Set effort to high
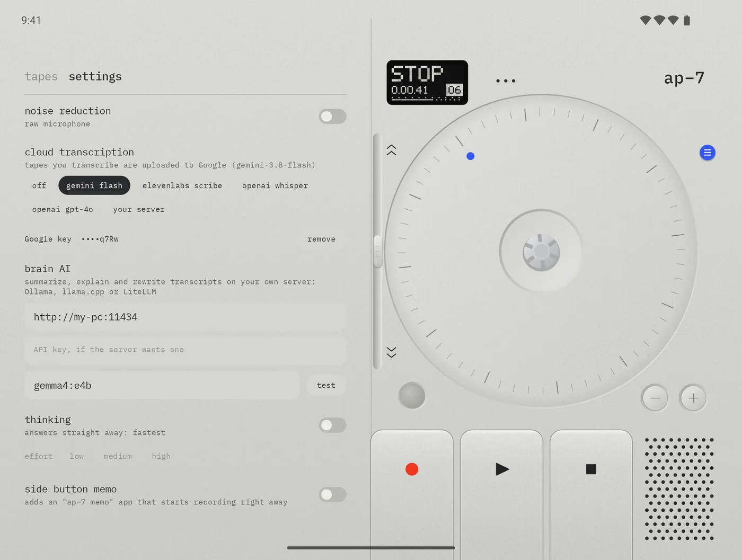The image size is (742, 560). tap(161, 457)
